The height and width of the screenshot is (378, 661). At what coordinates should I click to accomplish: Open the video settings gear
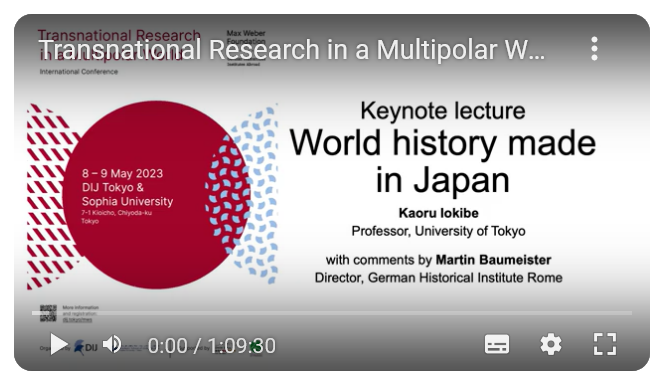(x=551, y=344)
